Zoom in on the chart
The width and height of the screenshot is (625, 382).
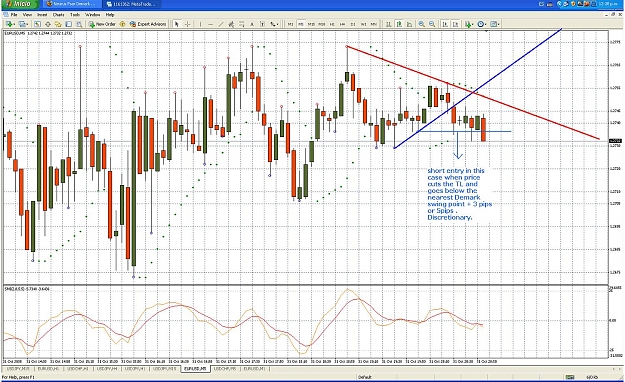click(421, 24)
